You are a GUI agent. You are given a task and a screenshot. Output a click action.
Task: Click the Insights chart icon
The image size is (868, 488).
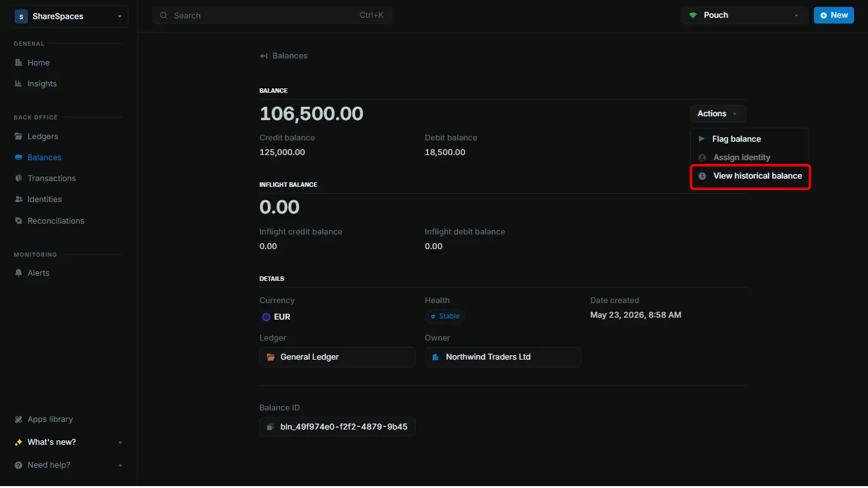(18, 84)
